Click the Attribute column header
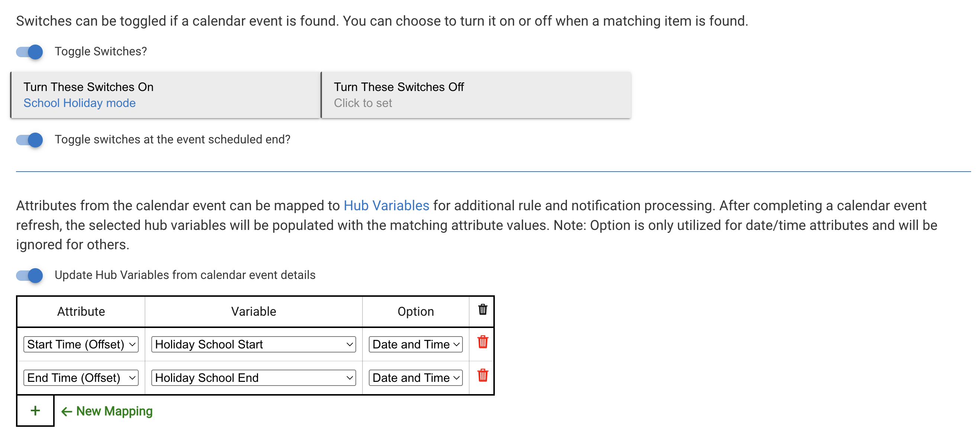The height and width of the screenshot is (445, 980). (81, 312)
